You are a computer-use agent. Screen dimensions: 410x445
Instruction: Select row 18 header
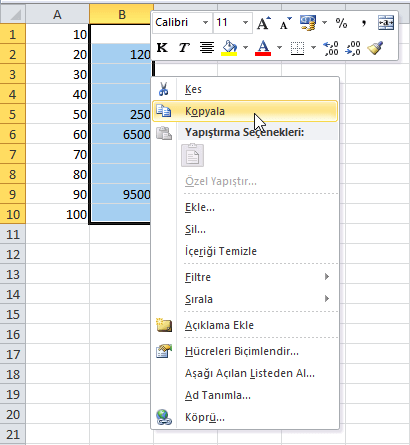(13, 374)
